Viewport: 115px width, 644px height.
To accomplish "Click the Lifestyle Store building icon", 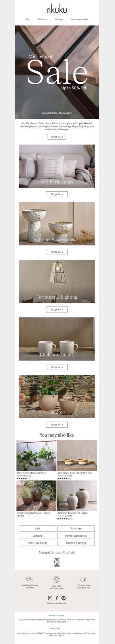I will tap(84, 579).
